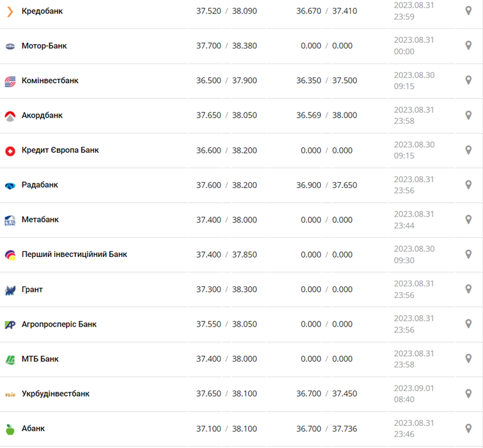Click the location pin for Абанк

tap(468, 429)
